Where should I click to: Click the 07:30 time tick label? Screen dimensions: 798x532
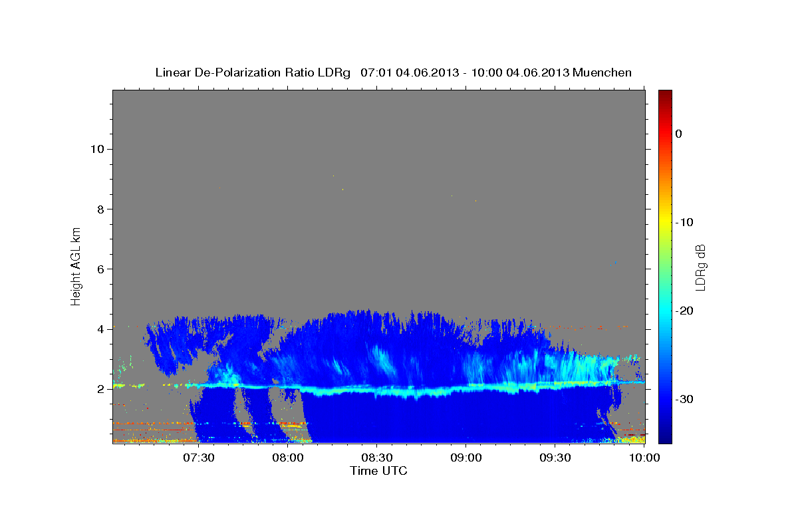198,458
